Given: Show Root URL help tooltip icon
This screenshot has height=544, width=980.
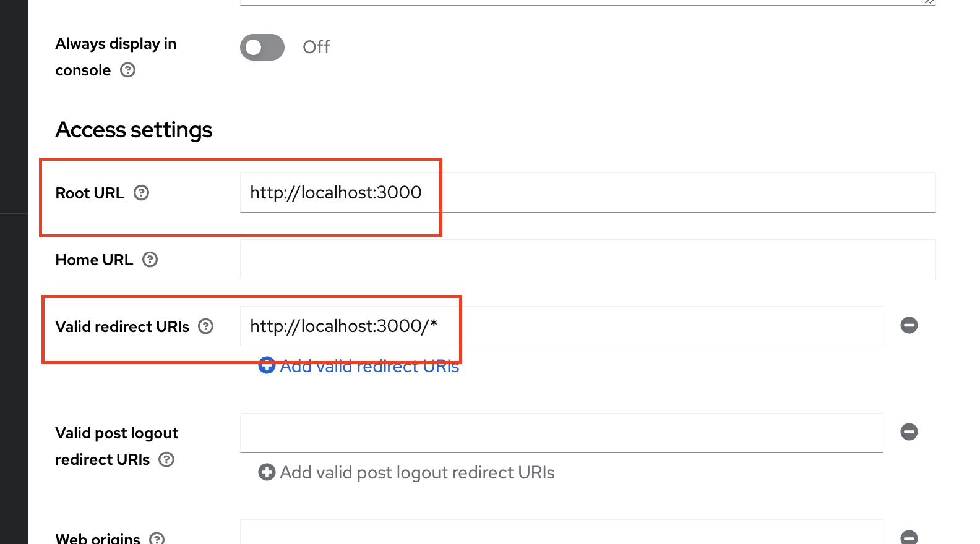Looking at the screenshot, I should point(142,193).
